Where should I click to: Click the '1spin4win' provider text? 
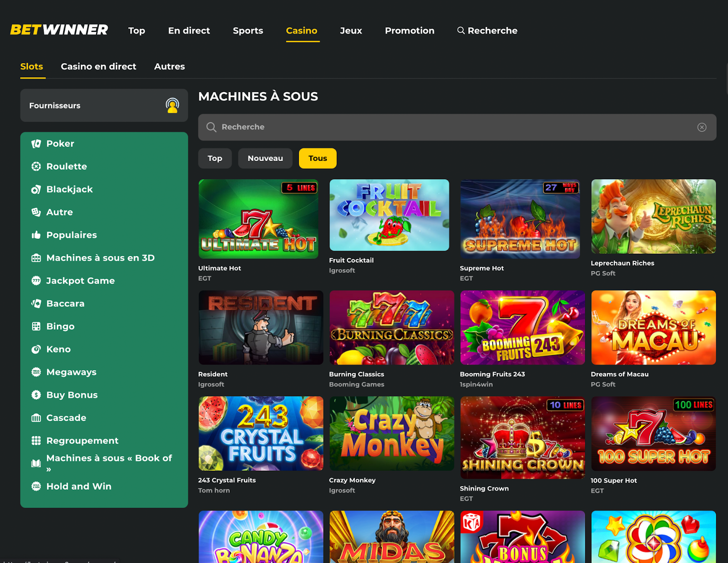tap(476, 384)
